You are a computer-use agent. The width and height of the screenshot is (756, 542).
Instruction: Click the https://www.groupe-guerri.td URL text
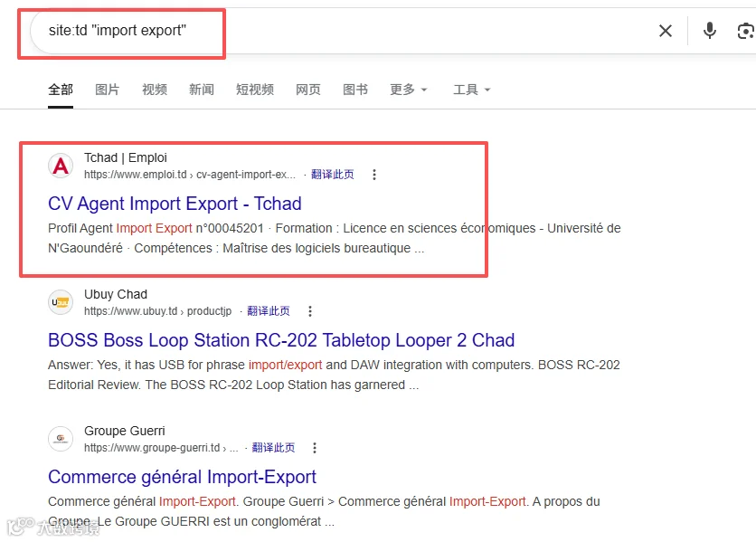point(152,448)
